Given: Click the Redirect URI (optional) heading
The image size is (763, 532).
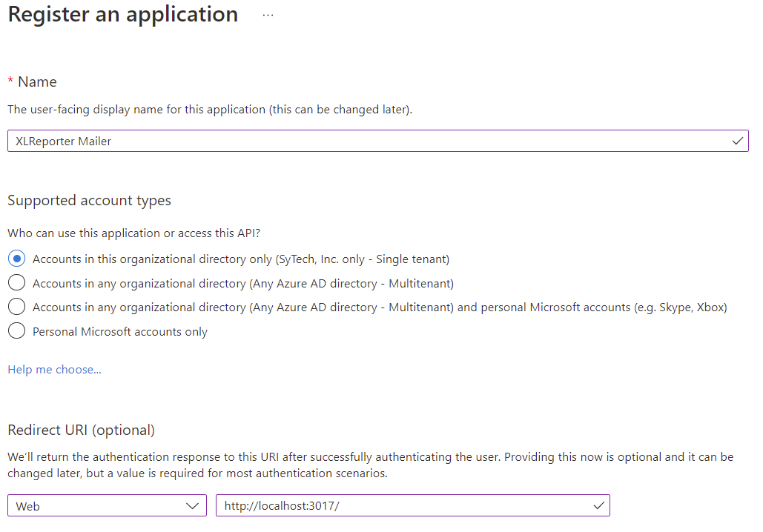Looking at the screenshot, I should pyautogui.click(x=82, y=430).
